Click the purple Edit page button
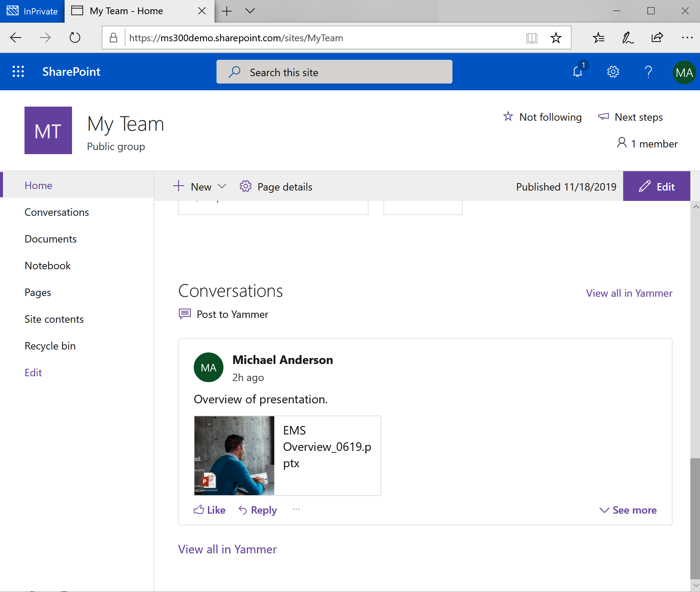This screenshot has height=592, width=700. [657, 186]
